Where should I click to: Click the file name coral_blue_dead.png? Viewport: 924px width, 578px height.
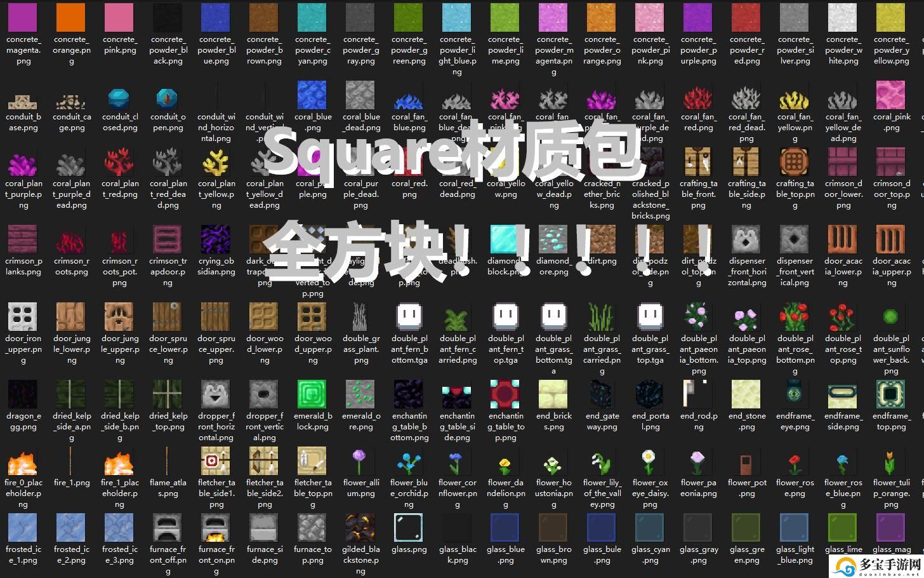pyautogui.click(x=361, y=122)
